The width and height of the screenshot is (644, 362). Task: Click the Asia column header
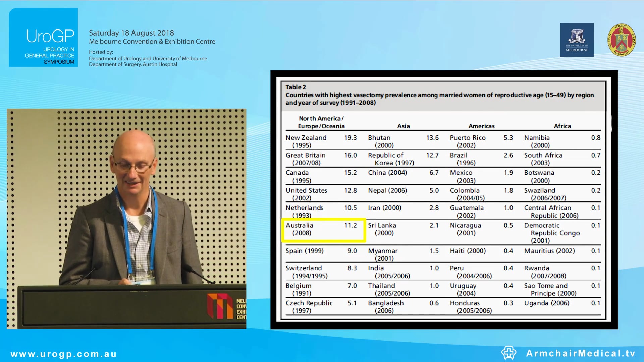pos(404,126)
